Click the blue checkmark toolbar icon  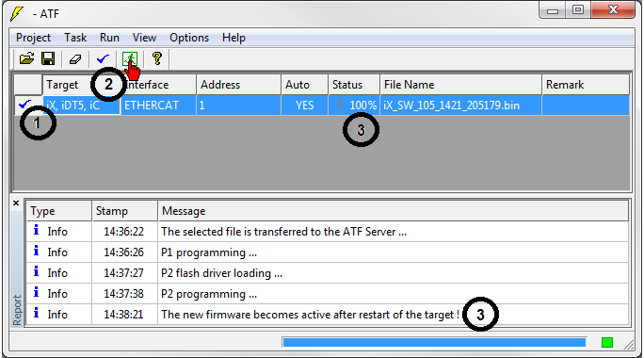103,59
